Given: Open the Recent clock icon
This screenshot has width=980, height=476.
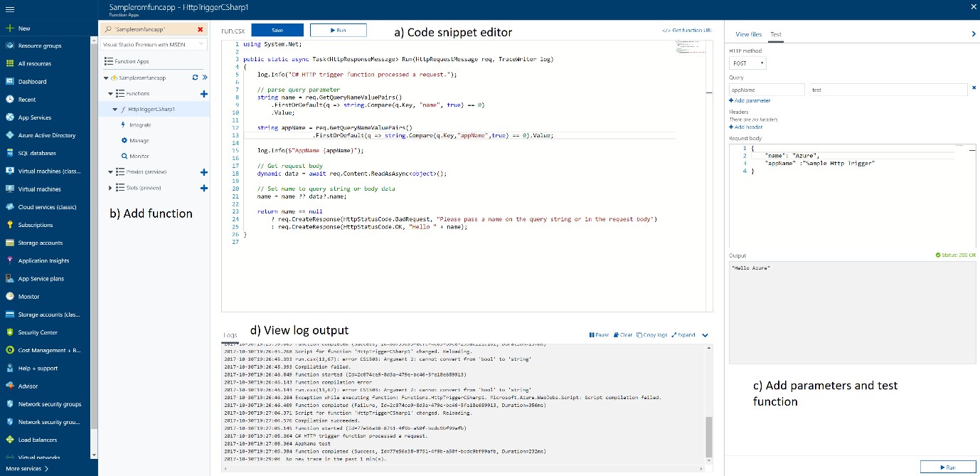Looking at the screenshot, I should pos(10,100).
